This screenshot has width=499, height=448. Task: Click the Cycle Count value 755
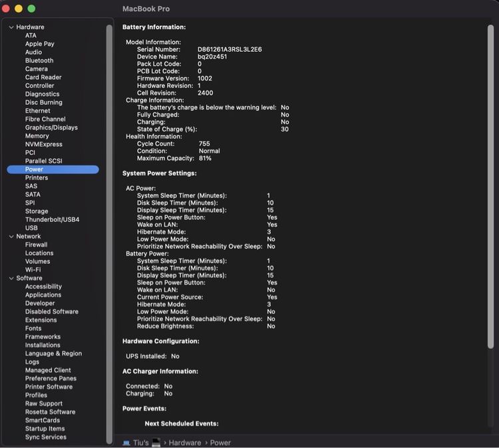(204, 144)
